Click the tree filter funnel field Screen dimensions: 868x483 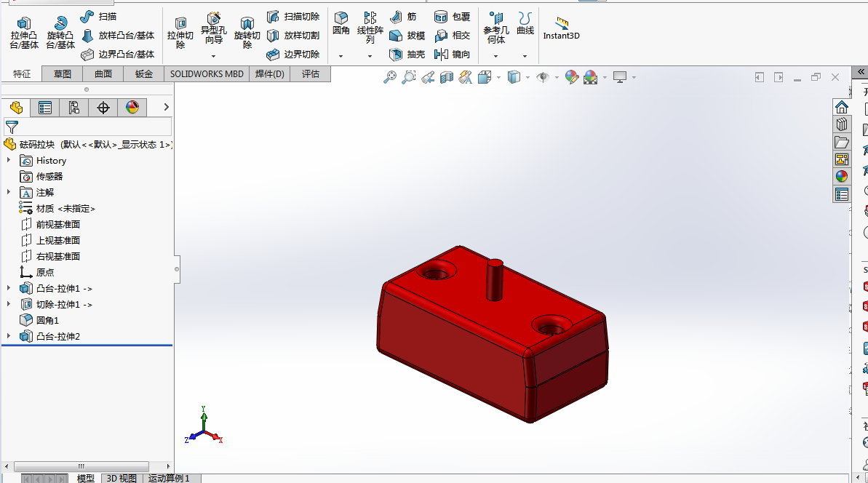[x=88, y=127]
